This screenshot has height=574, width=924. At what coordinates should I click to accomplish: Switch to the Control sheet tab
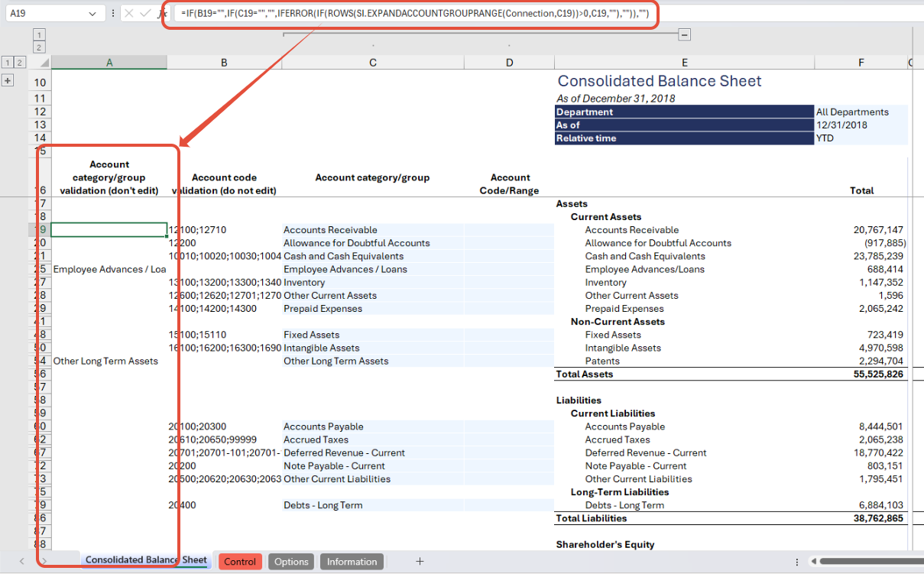[240, 562]
